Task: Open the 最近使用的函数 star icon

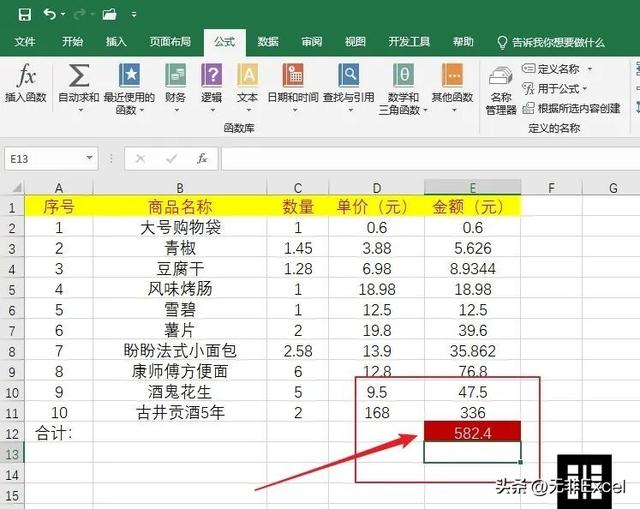Action: (130, 75)
